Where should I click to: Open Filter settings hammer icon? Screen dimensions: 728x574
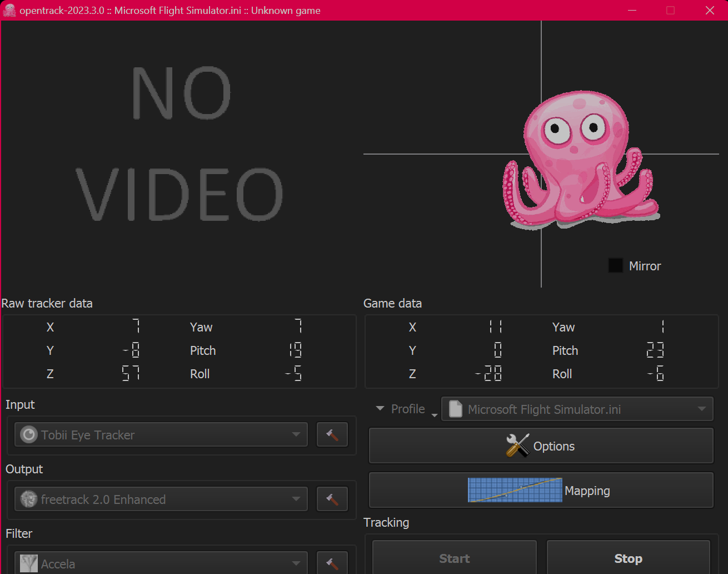(x=332, y=563)
